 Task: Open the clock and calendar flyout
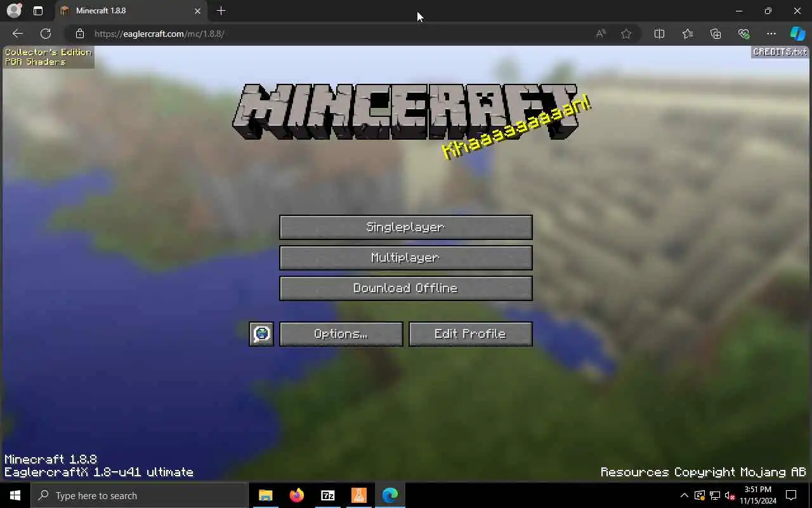[758, 495]
